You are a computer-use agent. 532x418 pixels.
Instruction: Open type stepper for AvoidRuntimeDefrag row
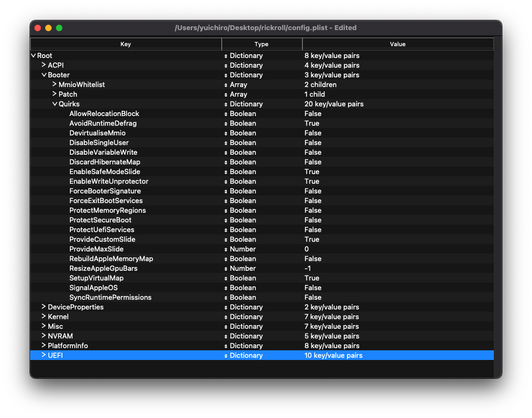pos(226,124)
